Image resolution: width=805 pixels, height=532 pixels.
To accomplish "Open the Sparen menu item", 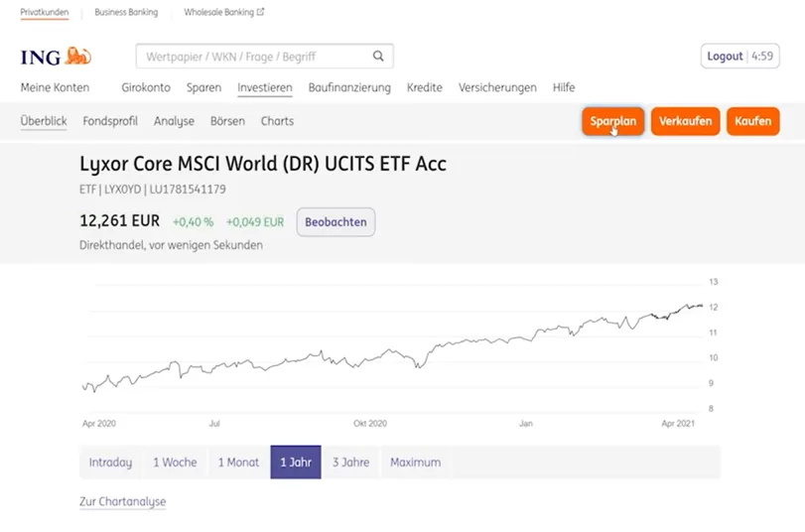I will (x=203, y=87).
